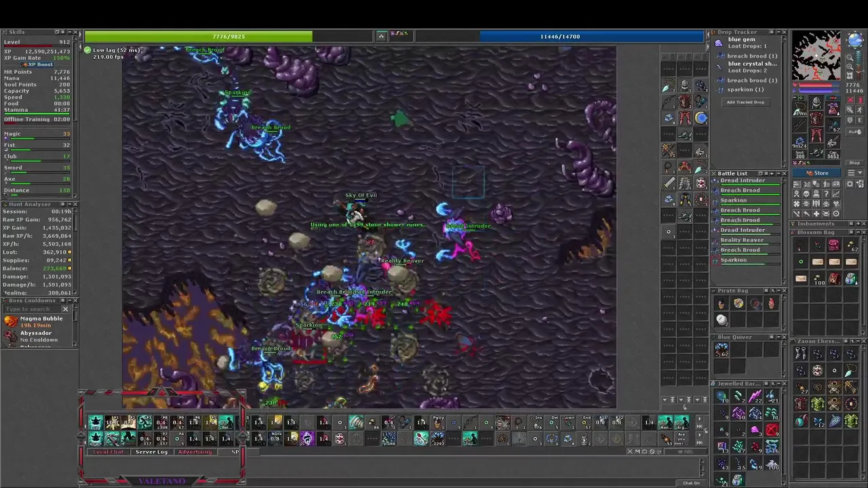Use the action slot counting 2292
Screen dimensions: 868x488
pos(437,439)
